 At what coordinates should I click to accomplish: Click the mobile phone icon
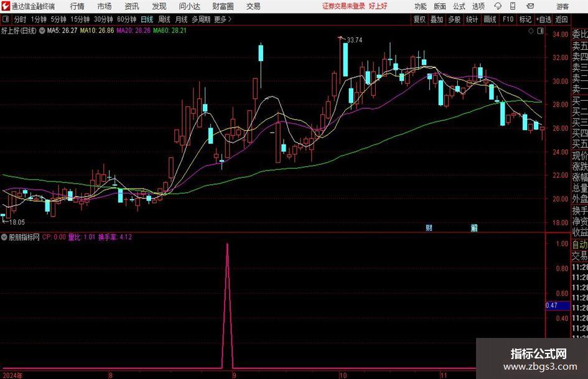[x=513, y=6]
